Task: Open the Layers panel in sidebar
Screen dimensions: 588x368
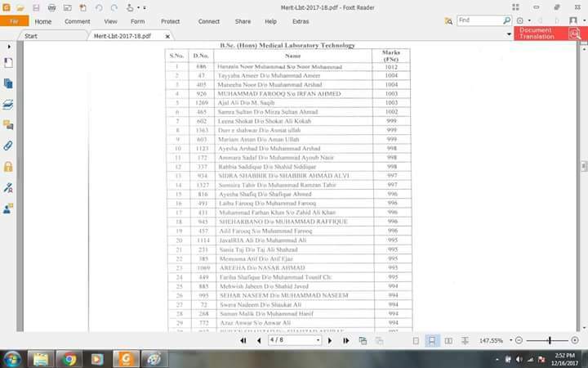Action: click(8, 105)
